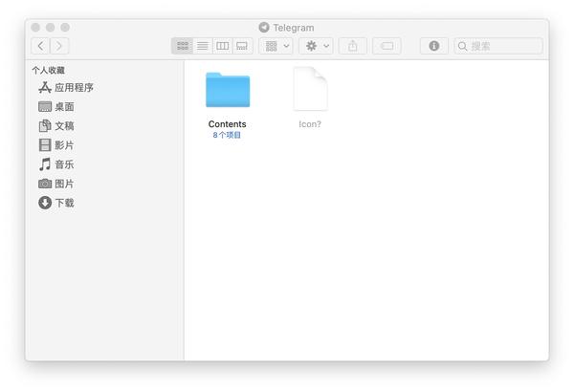This screenshot has width=574, height=392.
Task: Switch to icon view
Action: coord(183,46)
